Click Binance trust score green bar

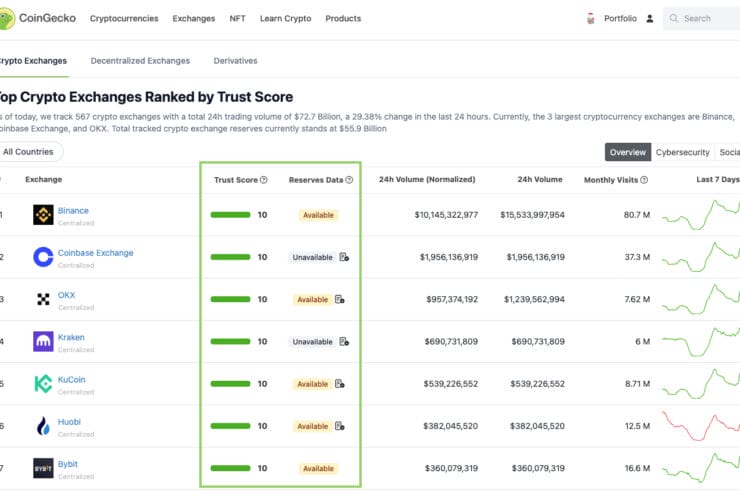[x=230, y=215]
